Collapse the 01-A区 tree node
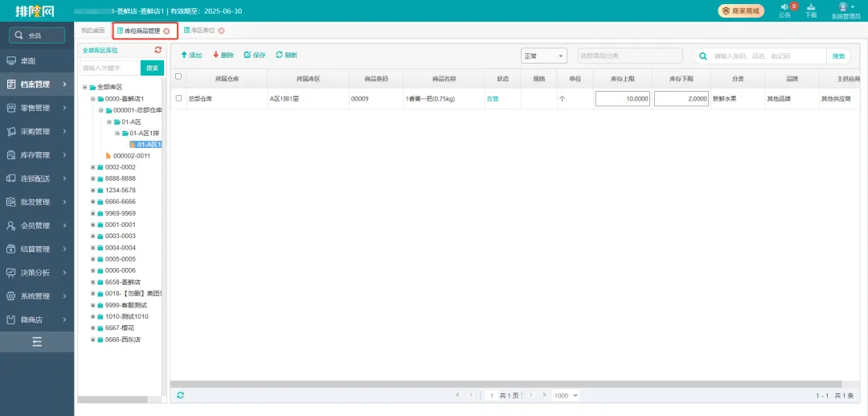The width and height of the screenshot is (868, 416). click(x=109, y=122)
